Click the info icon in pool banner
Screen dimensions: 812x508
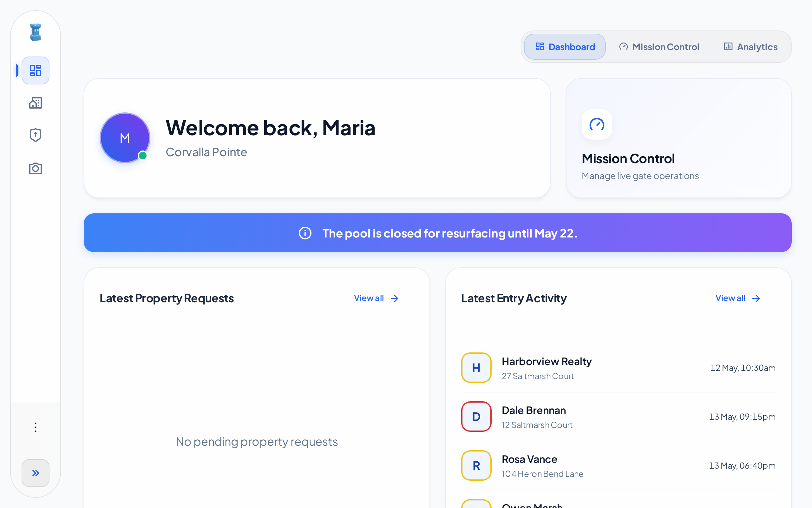pyautogui.click(x=305, y=233)
